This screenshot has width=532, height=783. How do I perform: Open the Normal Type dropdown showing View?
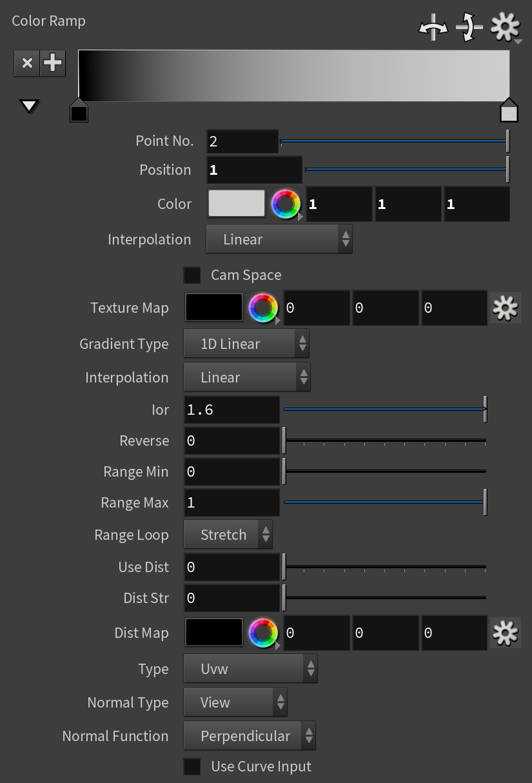(235, 702)
